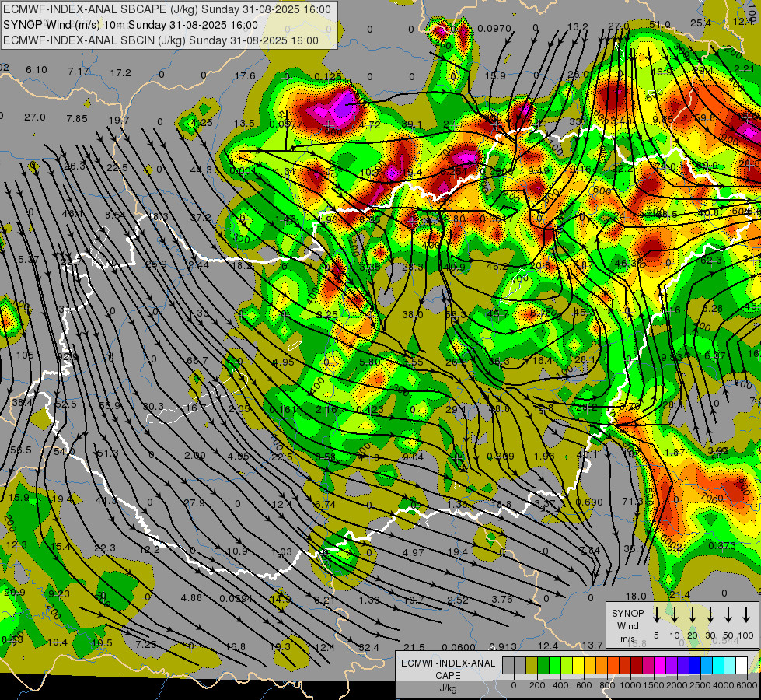This screenshot has height=700, width=761.
Task: Click the map value 59.8
Action: tap(705, 118)
